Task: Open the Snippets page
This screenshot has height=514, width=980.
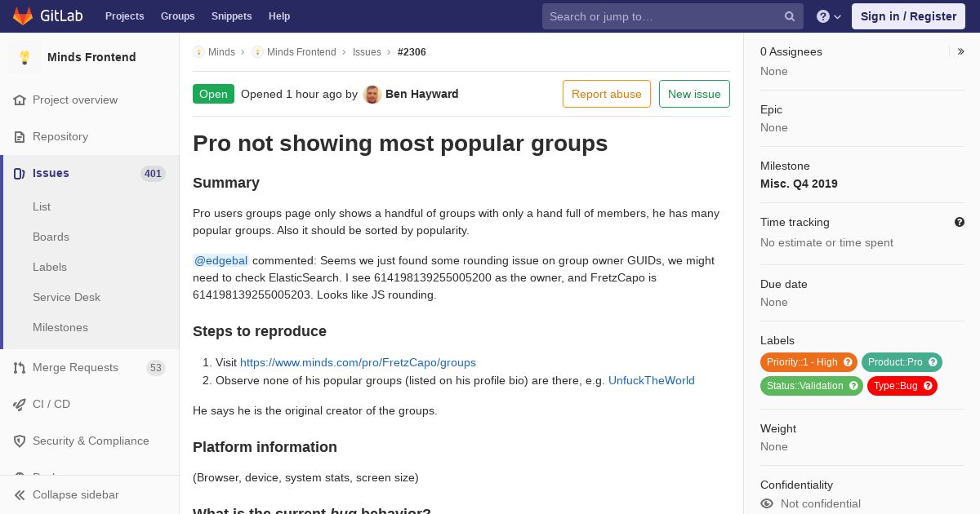Action: [232, 16]
